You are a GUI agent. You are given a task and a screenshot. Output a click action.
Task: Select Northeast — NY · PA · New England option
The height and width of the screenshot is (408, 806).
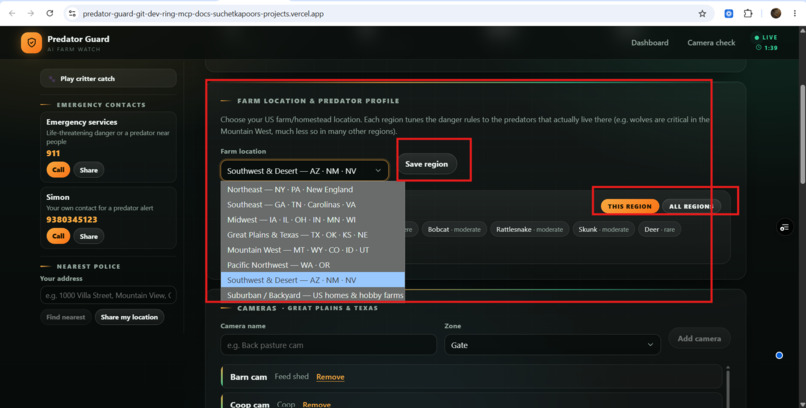(x=313, y=189)
